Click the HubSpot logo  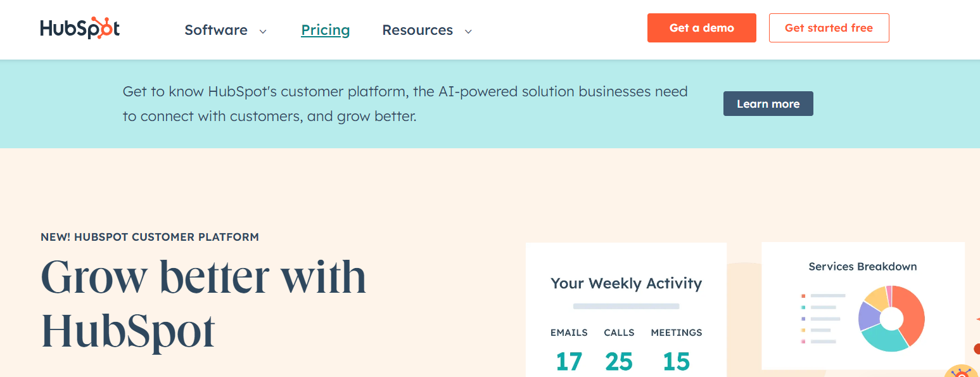coord(80,29)
